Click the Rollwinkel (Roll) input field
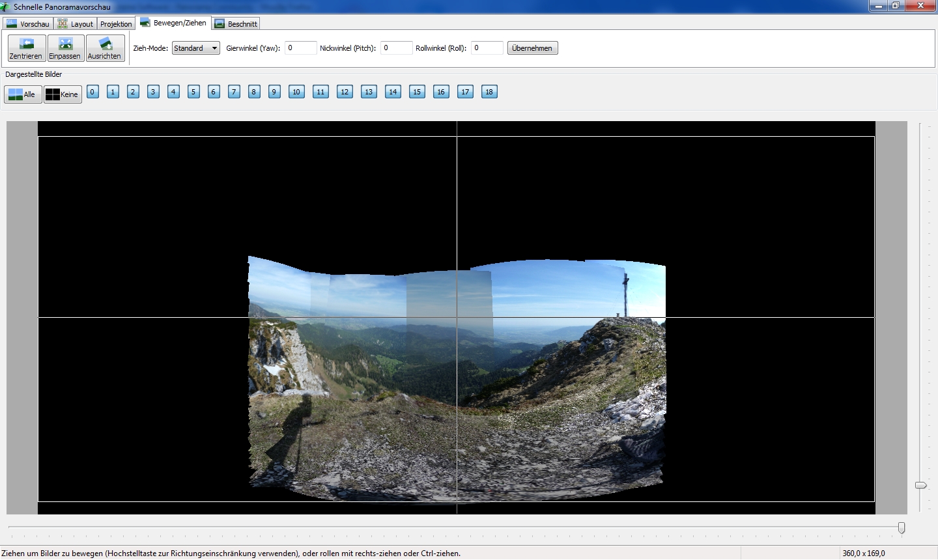 click(487, 48)
